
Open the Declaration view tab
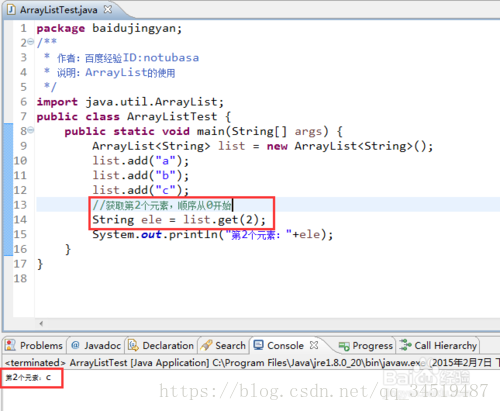pos(161,345)
